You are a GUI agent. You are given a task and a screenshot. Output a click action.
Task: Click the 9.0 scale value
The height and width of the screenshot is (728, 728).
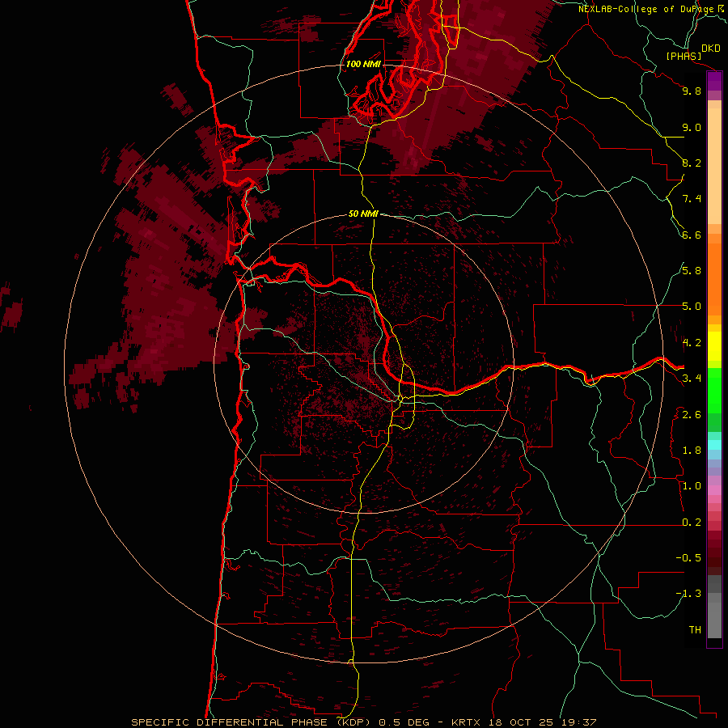pyautogui.click(x=692, y=127)
